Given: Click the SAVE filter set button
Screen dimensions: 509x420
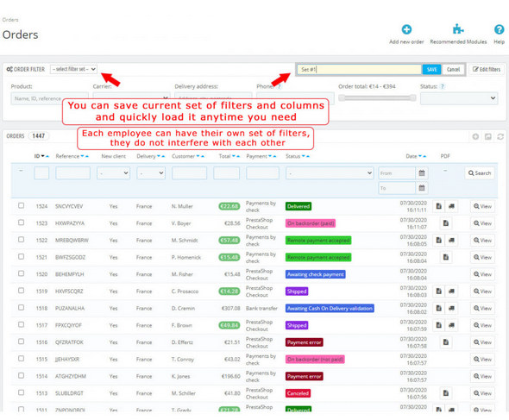Looking at the screenshot, I should pos(431,70).
